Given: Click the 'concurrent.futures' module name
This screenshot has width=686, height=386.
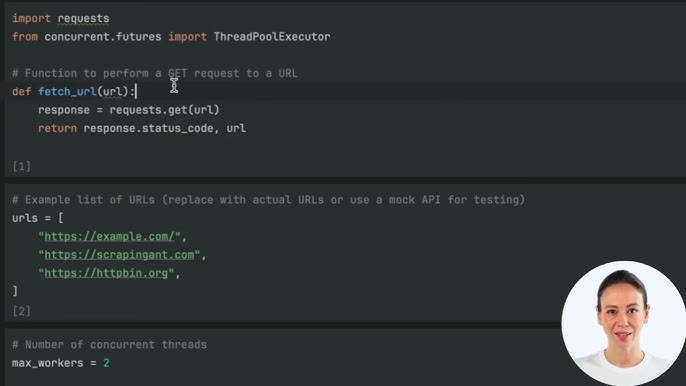Looking at the screenshot, I should pyautogui.click(x=103, y=37).
